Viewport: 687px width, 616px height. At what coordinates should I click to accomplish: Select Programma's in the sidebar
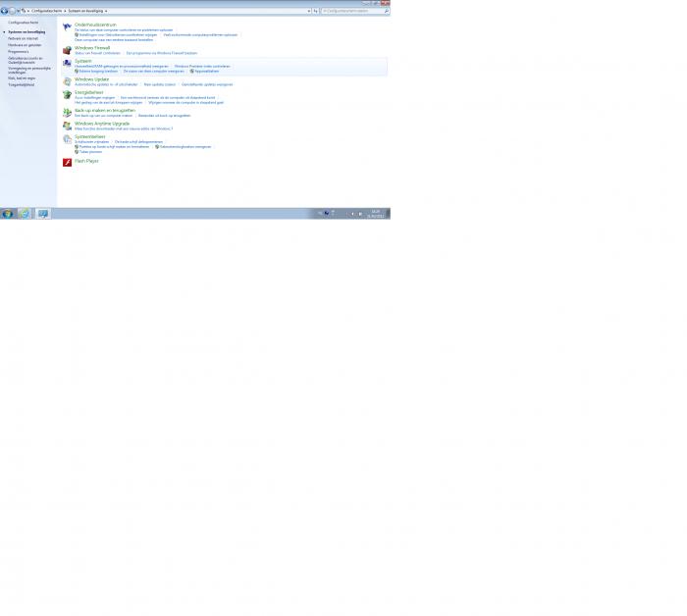point(18,52)
